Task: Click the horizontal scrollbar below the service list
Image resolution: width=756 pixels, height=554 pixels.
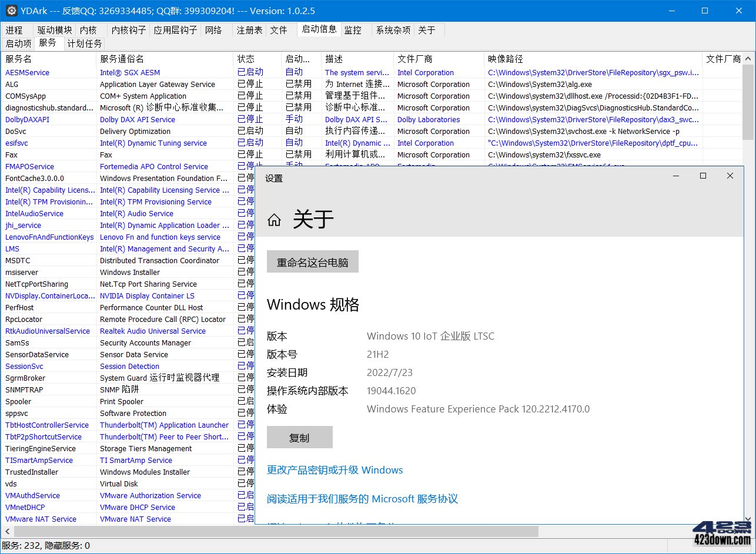Action: (x=270, y=531)
